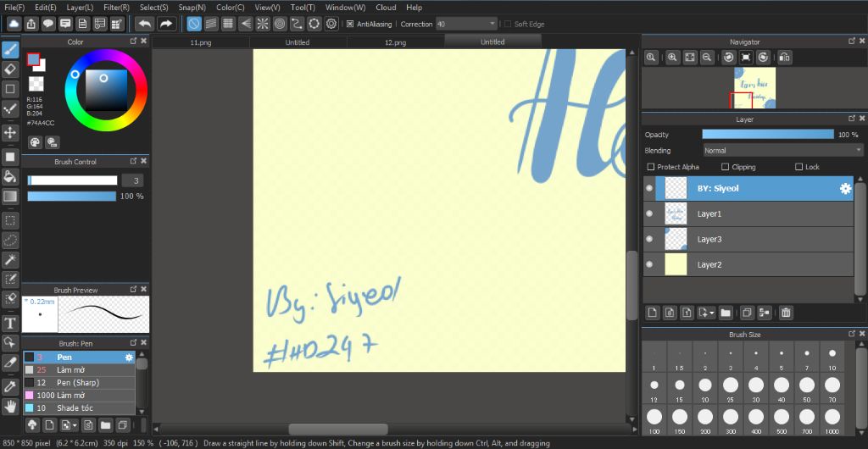The width and height of the screenshot is (868, 449).
Task: Adjust the layer Opacity slider
Action: point(768,135)
